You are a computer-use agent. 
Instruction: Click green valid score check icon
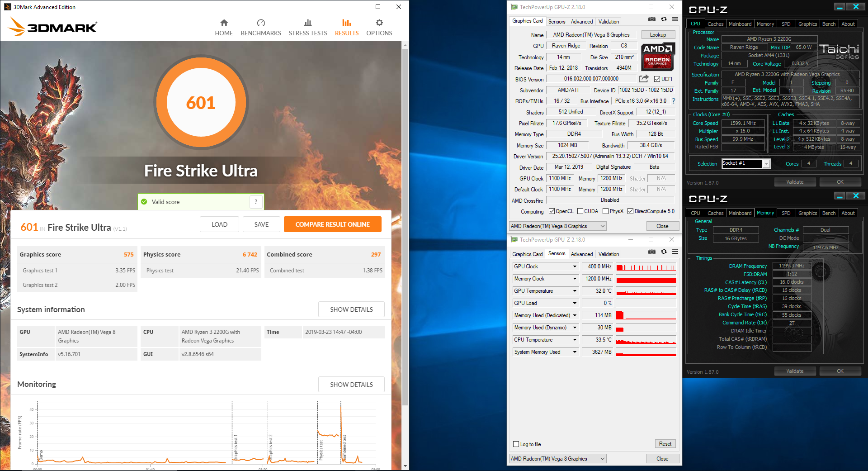point(144,202)
